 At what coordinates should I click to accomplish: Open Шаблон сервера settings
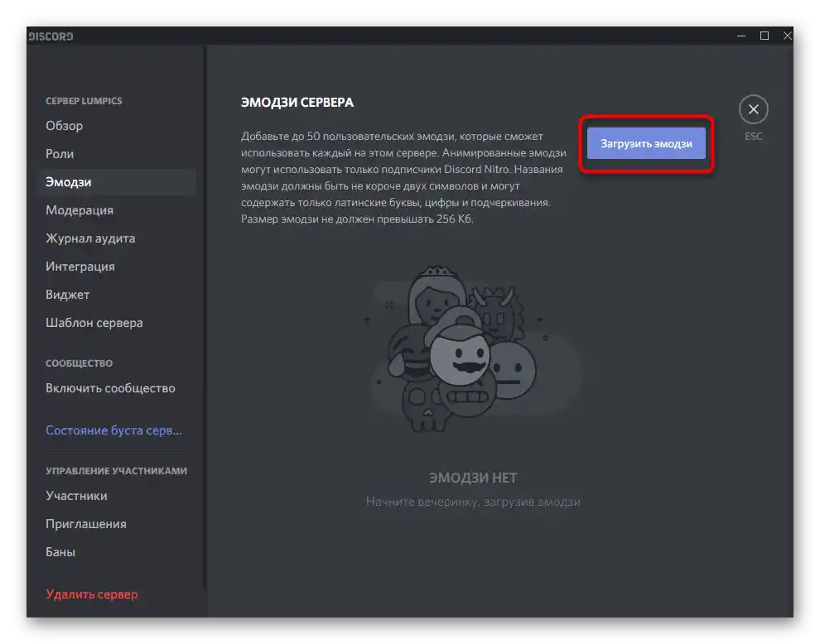click(117, 323)
